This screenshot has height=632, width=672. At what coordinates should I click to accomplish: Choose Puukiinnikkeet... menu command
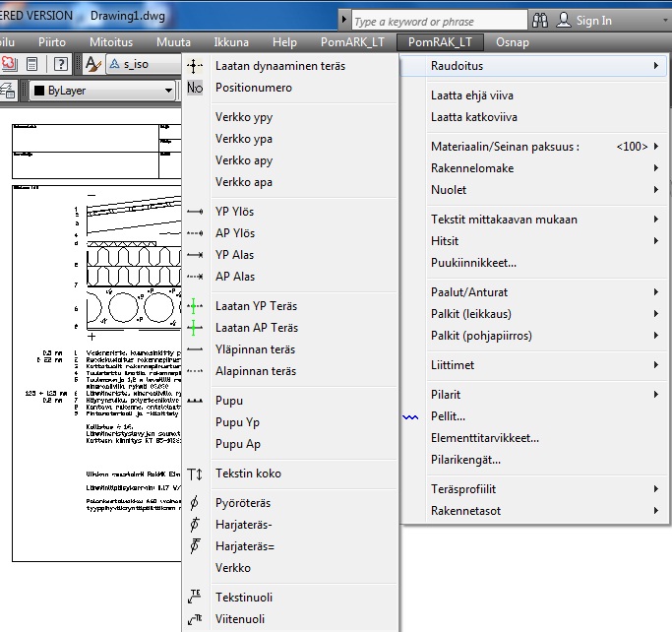tap(473, 263)
